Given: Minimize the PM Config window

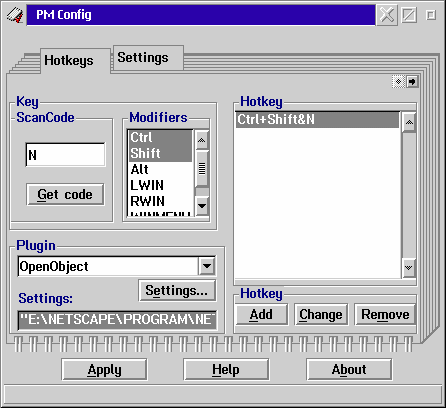Looking at the screenshot, I should click(x=431, y=15).
